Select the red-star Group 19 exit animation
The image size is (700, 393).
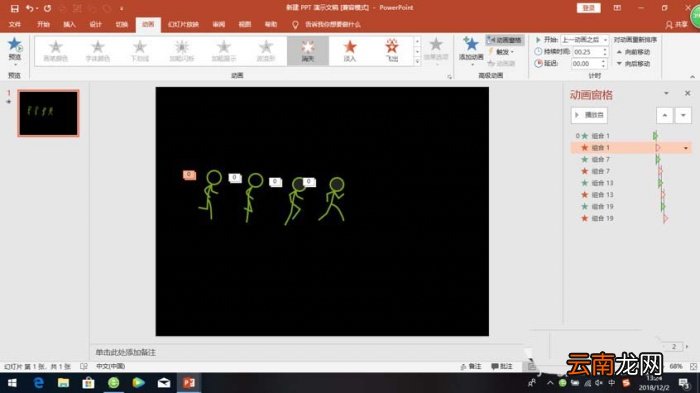pos(630,218)
